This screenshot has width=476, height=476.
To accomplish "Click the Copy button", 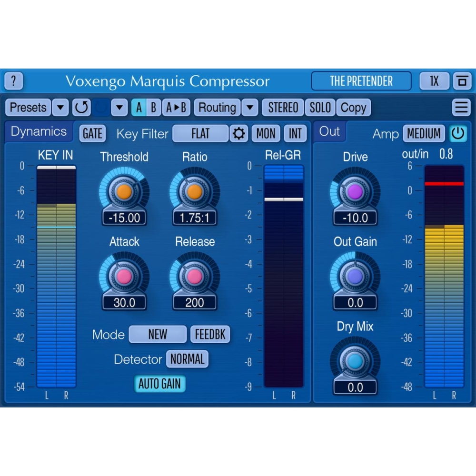I will [x=353, y=108].
